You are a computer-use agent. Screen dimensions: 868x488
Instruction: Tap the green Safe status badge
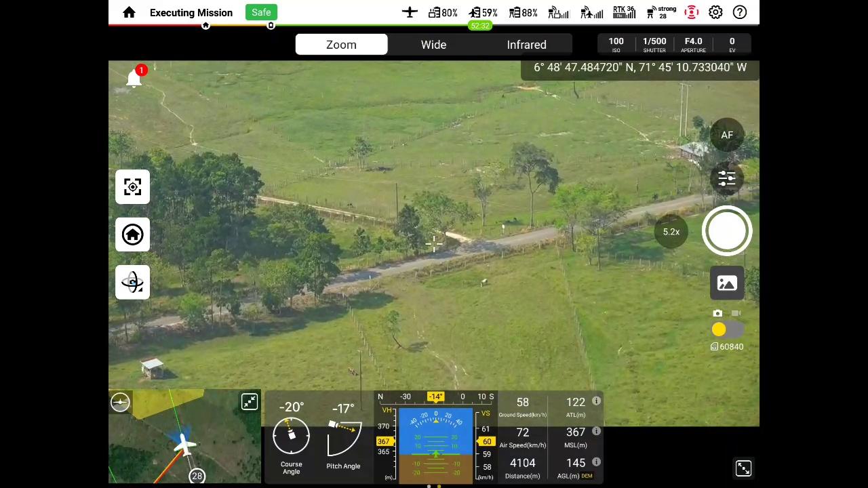[x=261, y=12]
